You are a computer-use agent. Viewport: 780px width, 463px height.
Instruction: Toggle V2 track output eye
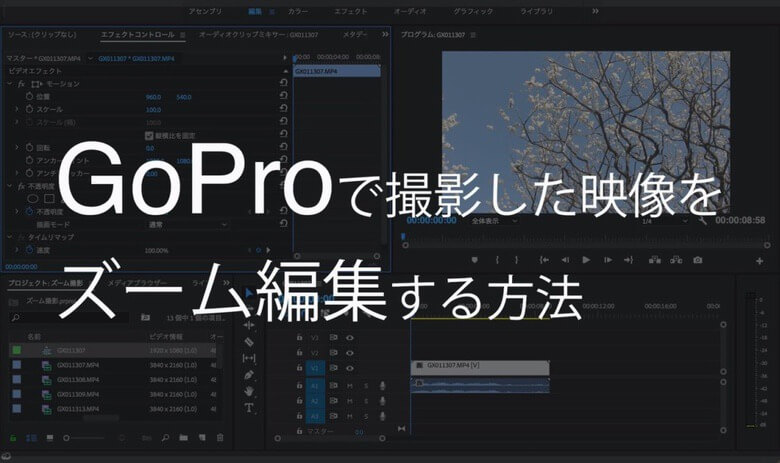(350, 353)
